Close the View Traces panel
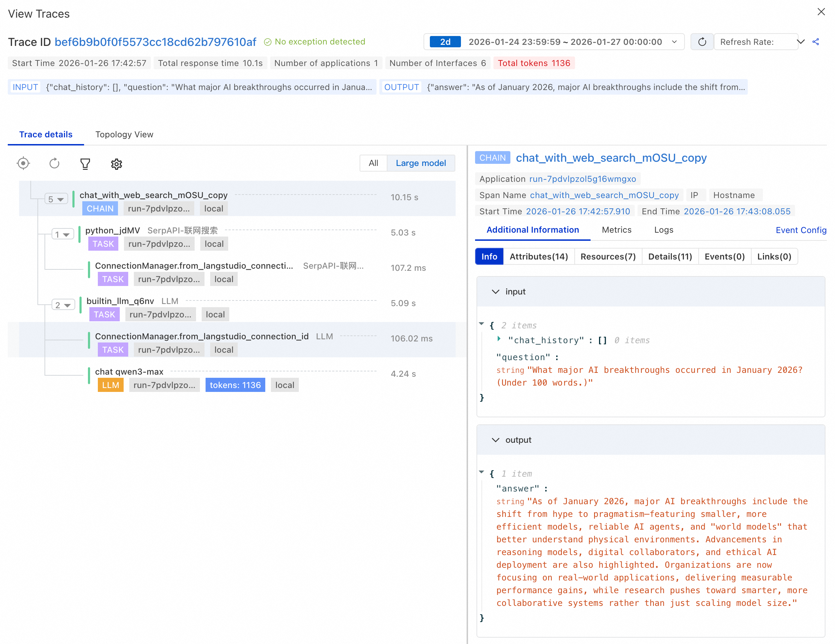Viewport: 835px width, 644px height. tap(821, 12)
